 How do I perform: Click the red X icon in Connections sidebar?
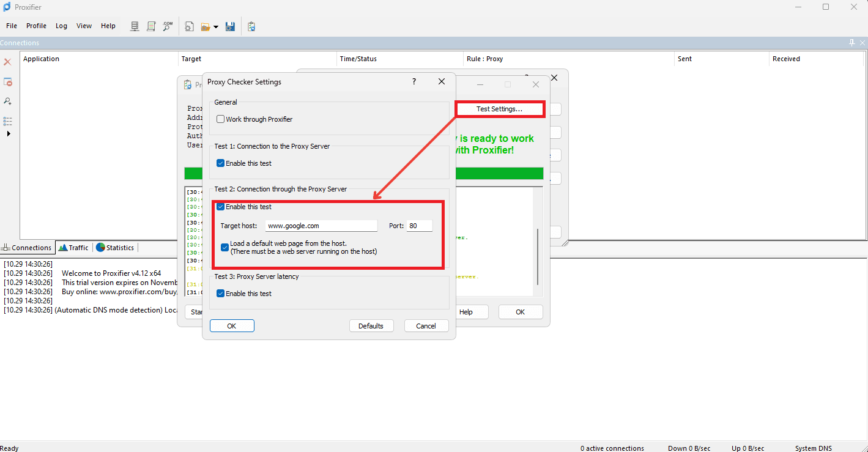coord(8,62)
